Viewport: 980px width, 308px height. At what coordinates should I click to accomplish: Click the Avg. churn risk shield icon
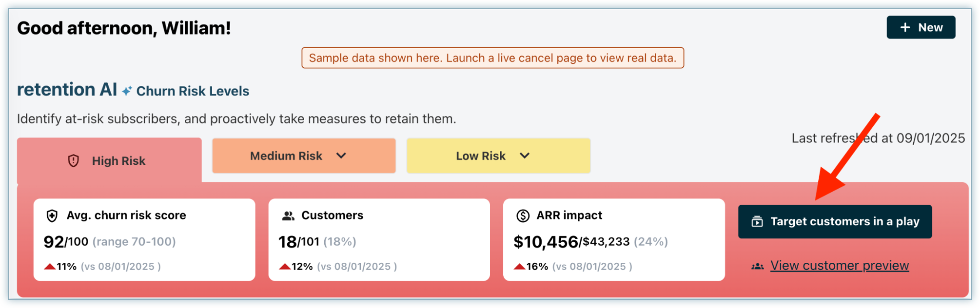pyautogui.click(x=52, y=216)
